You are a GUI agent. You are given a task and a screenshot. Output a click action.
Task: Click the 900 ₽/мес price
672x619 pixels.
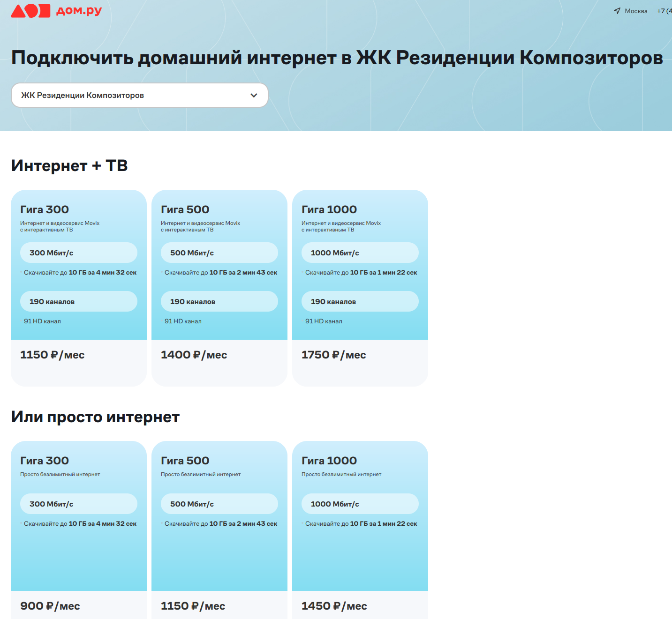click(x=50, y=606)
